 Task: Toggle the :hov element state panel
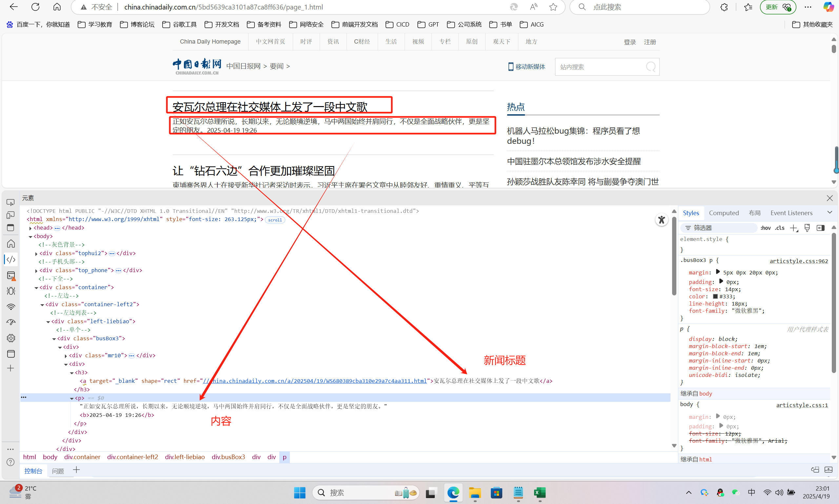[x=765, y=228]
